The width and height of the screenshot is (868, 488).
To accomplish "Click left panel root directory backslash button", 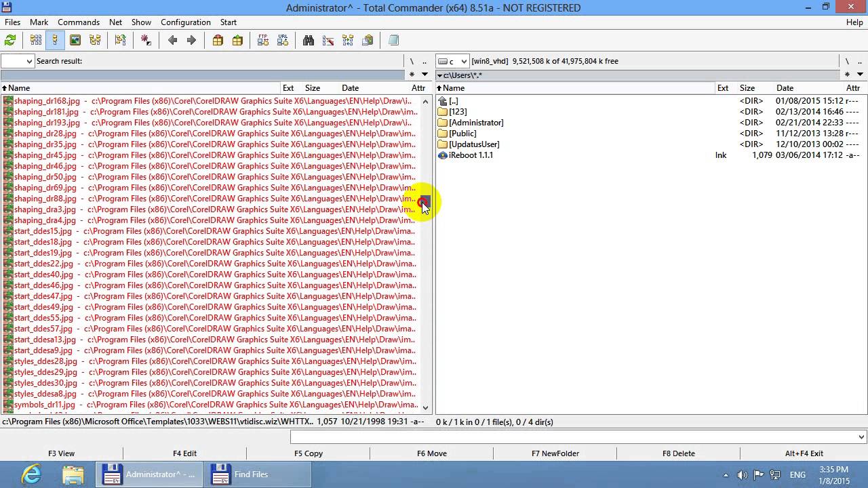I will click(x=412, y=61).
